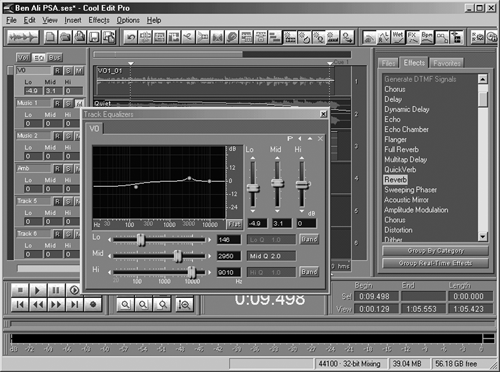Switch to the Favorites tab
This screenshot has height=372, width=500.
[447, 63]
